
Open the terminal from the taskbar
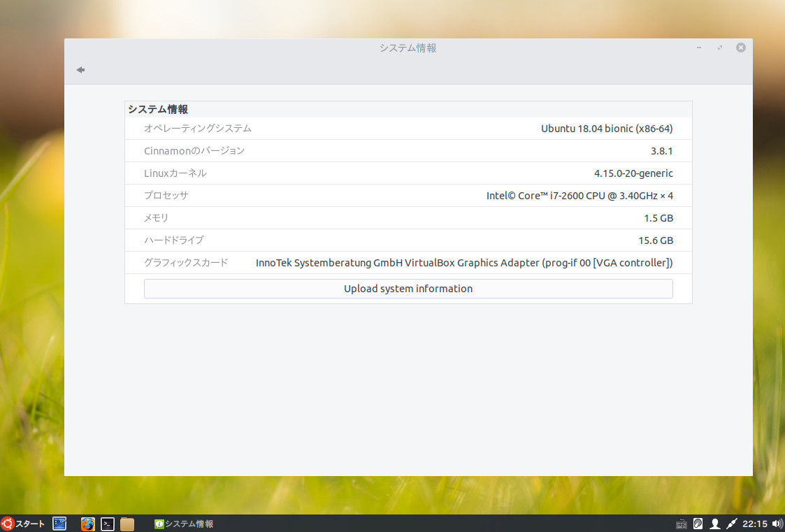pyautogui.click(x=106, y=523)
